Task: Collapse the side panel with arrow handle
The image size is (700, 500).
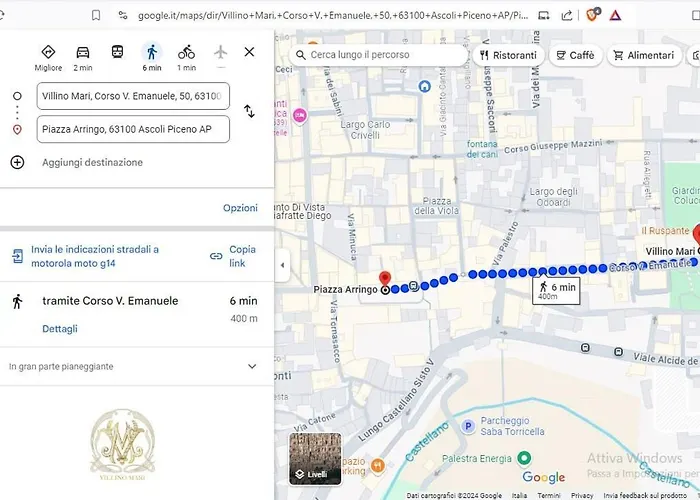Action: [x=281, y=265]
